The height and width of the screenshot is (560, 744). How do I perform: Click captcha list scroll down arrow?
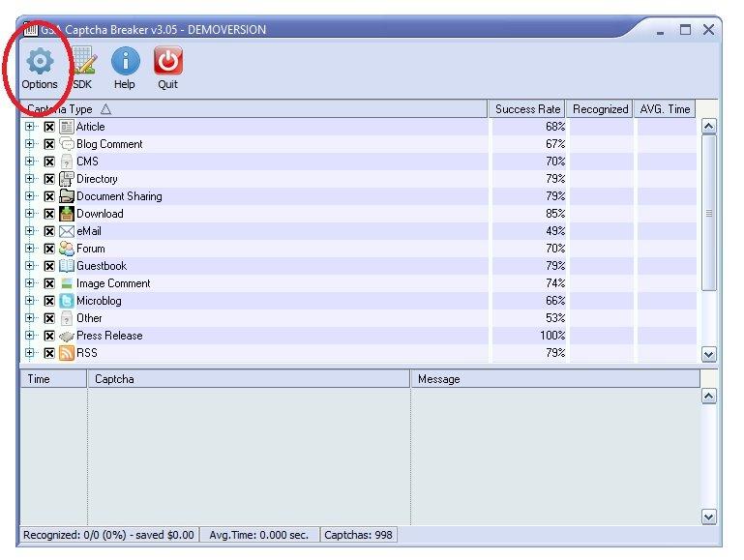point(709,354)
